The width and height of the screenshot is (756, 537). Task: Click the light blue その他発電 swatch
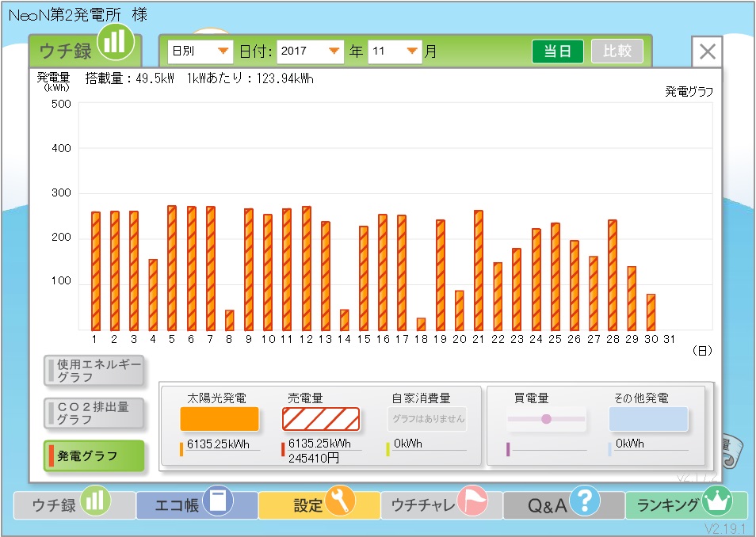tap(648, 419)
